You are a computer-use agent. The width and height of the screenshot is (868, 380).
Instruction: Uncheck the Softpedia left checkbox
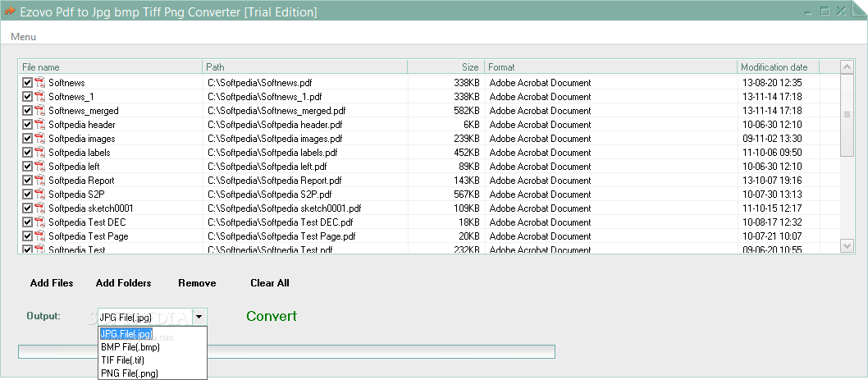coord(27,166)
